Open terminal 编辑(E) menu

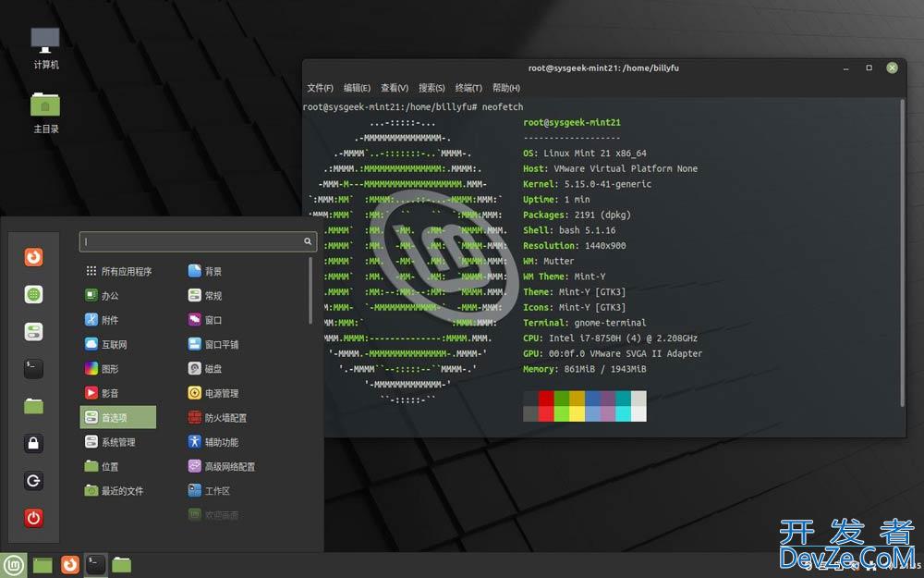[x=357, y=88]
